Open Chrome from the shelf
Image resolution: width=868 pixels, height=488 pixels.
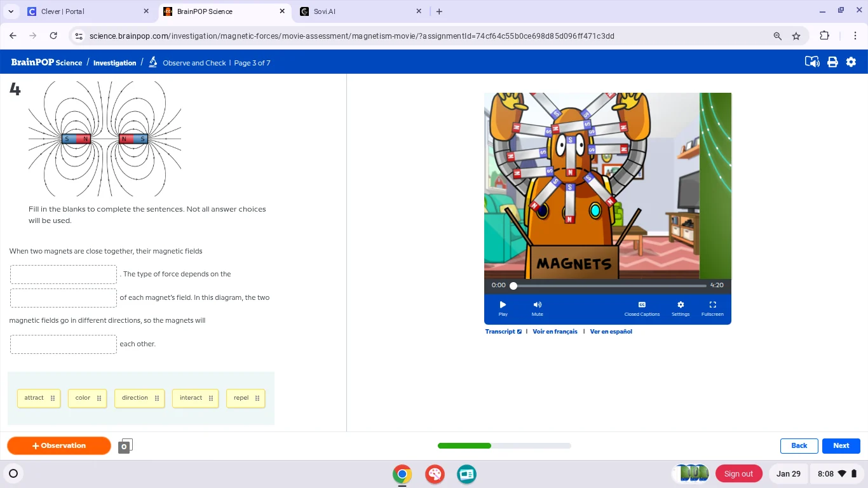(402, 474)
